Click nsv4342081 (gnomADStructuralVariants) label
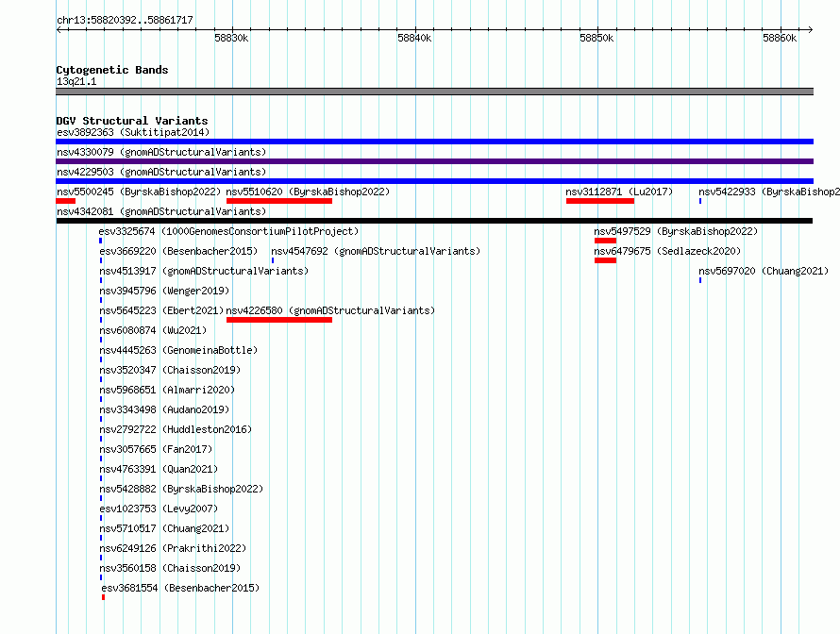 pos(161,211)
